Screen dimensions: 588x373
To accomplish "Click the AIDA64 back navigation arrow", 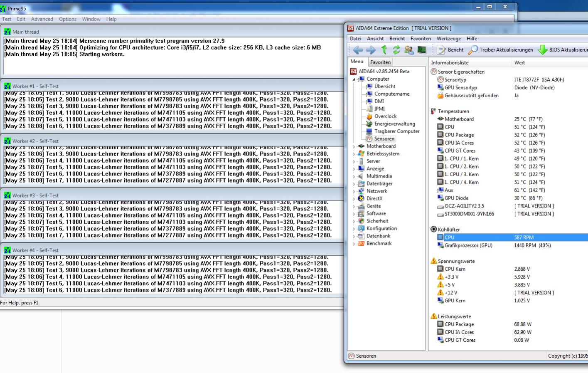I will (358, 50).
